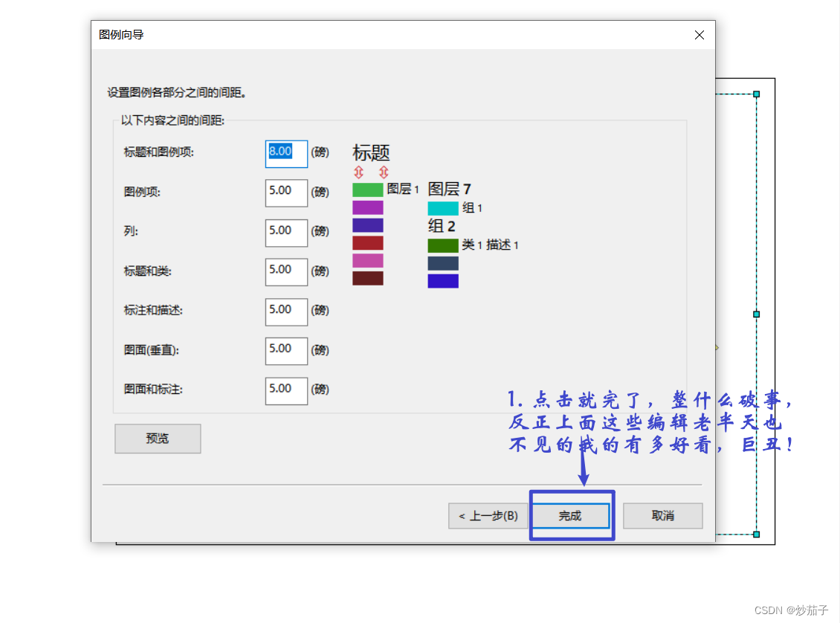Click the 描述 1 text in the preview

pos(502,245)
